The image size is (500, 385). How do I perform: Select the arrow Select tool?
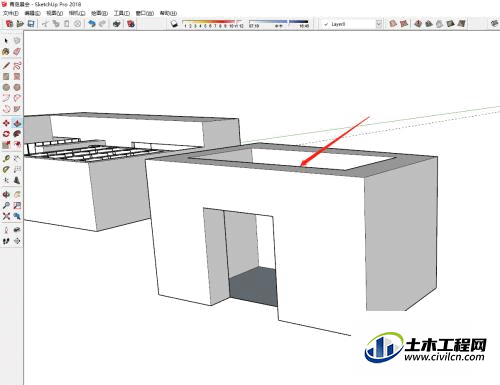pos(6,41)
